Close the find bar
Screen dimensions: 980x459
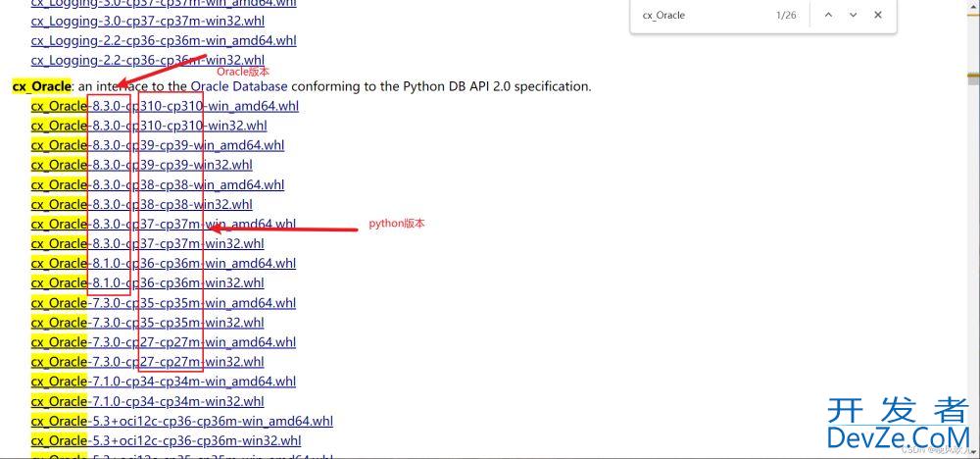(878, 15)
